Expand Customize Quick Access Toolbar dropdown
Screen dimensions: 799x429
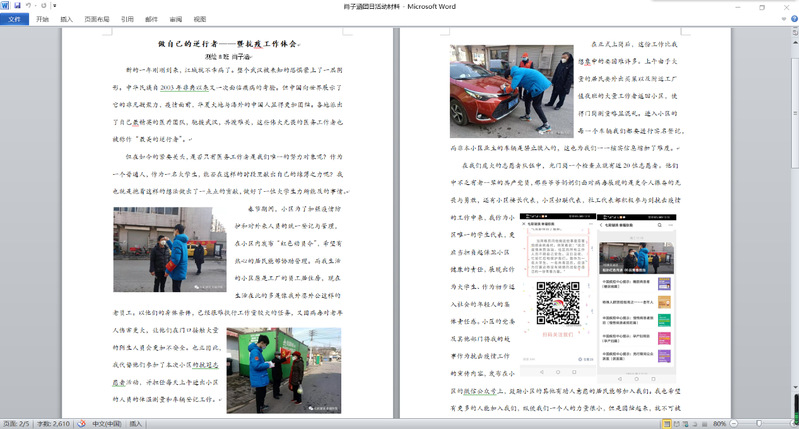[55, 5]
